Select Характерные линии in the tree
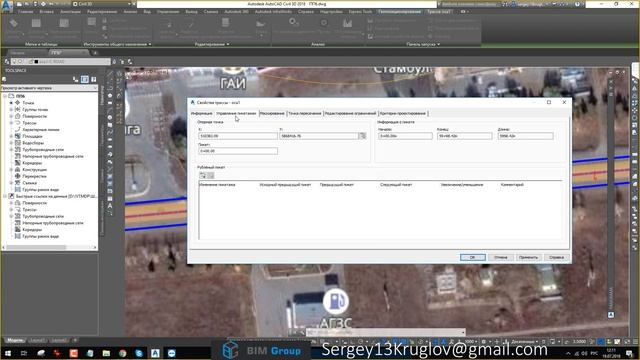Screen dimensions: 640x360 click(x=41, y=130)
